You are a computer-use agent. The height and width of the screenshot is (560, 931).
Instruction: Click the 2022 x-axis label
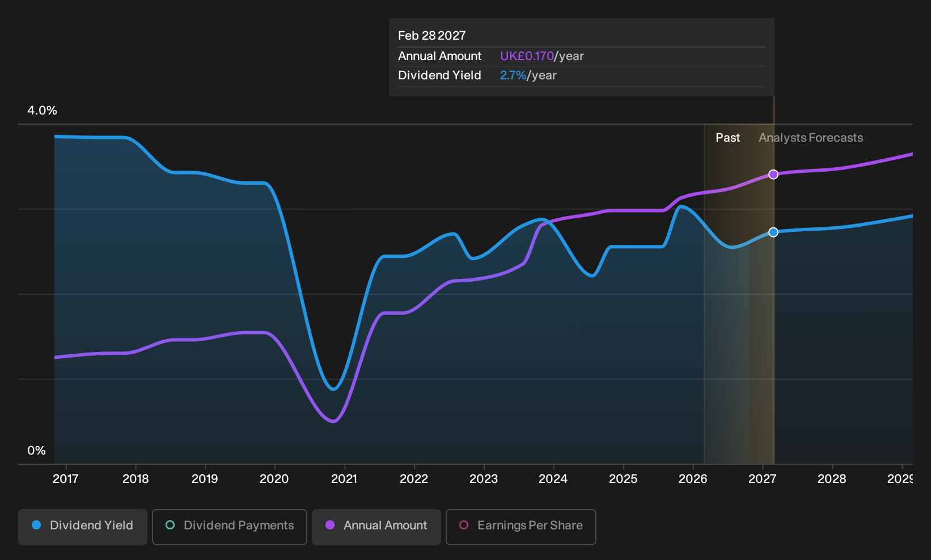pos(414,479)
